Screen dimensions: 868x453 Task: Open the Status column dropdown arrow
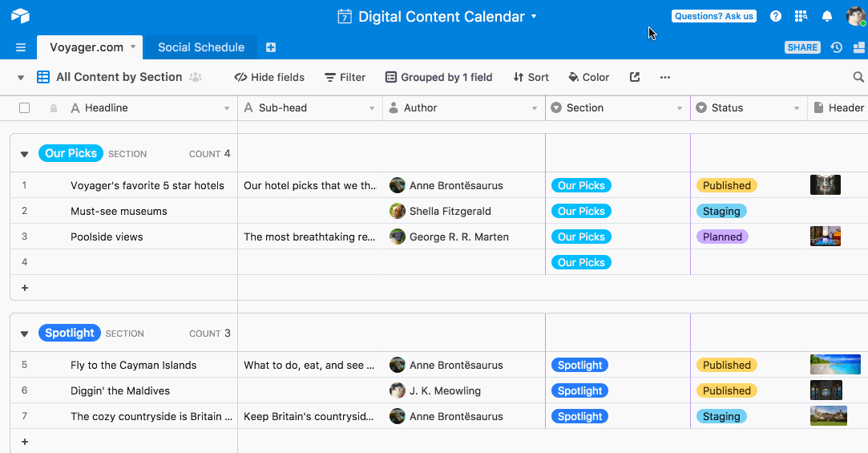pyautogui.click(x=797, y=108)
